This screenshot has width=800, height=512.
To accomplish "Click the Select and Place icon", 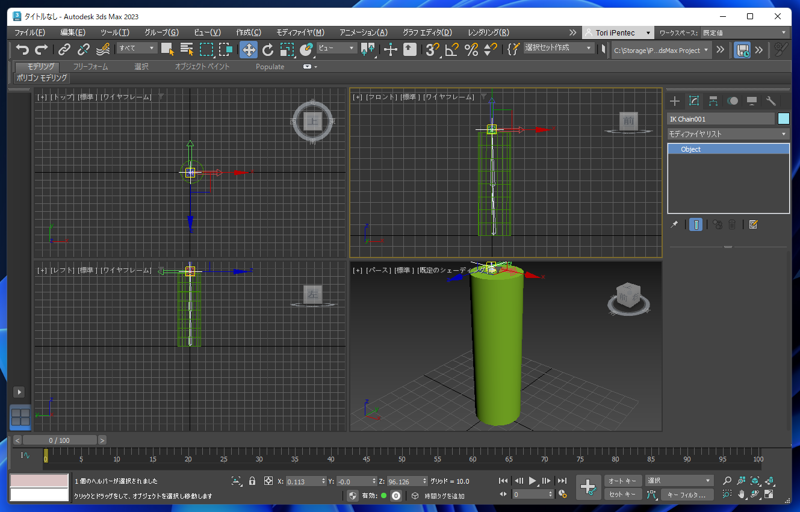I will (x=306, y=49).
